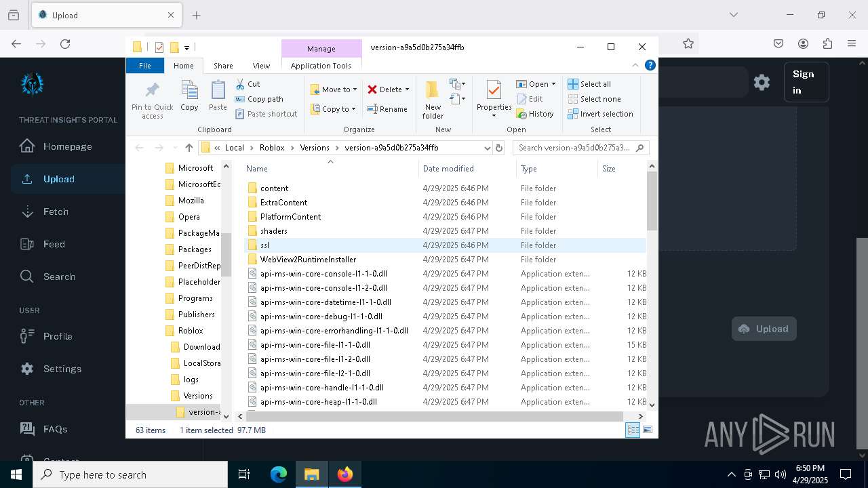This screenshot has height=488, width=868.
Task: Click Select all
Action: [589, 84]
